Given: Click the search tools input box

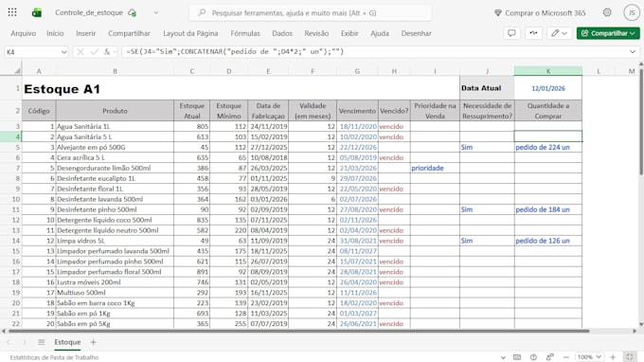Looking at the screenshot, I should (x=311, y=12).
